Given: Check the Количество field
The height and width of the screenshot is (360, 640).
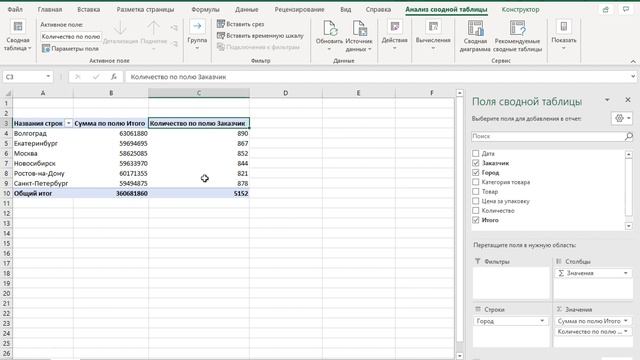Looking at the screenshot, I should (476, 211).
